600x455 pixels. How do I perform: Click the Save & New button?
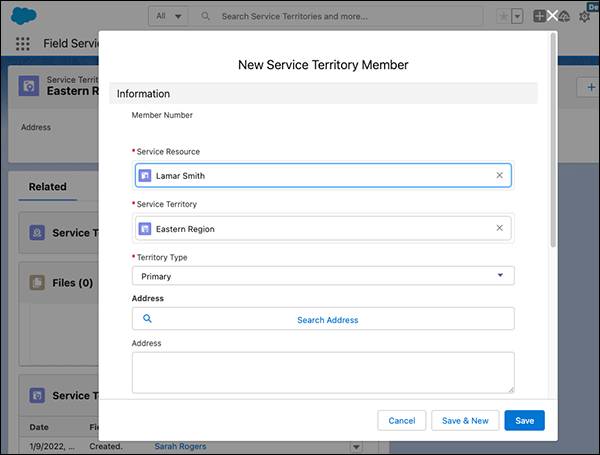(465, 421)
